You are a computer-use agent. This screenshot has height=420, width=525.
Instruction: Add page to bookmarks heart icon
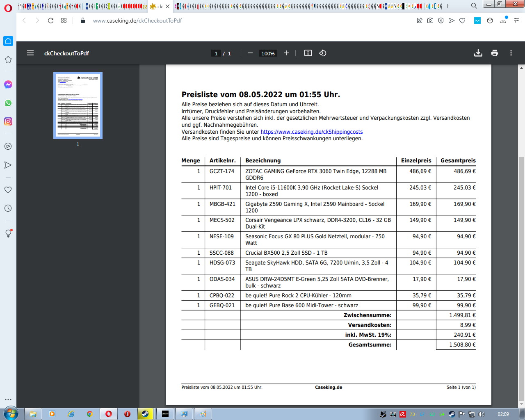[462, 21]
